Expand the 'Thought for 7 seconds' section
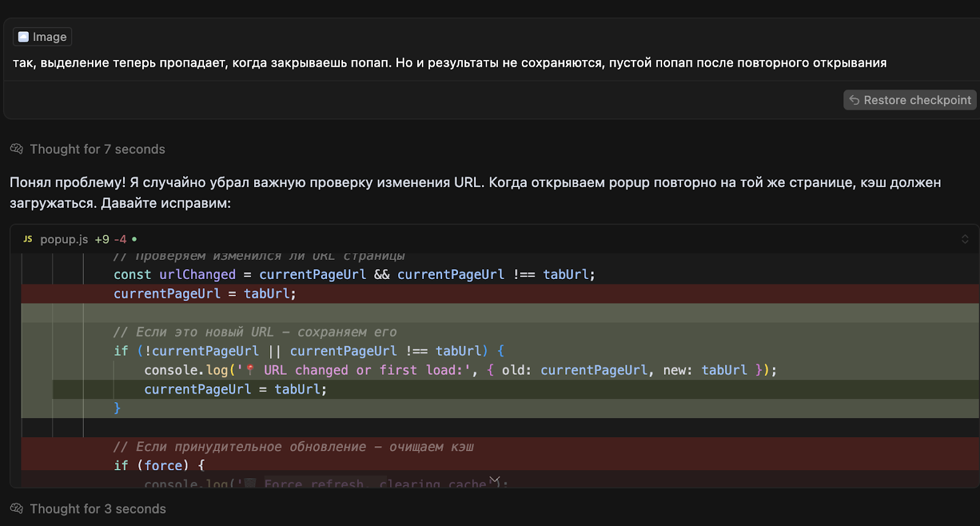This screenshot has width=980, height=526. pyautogui.click(x=97, y=149)
